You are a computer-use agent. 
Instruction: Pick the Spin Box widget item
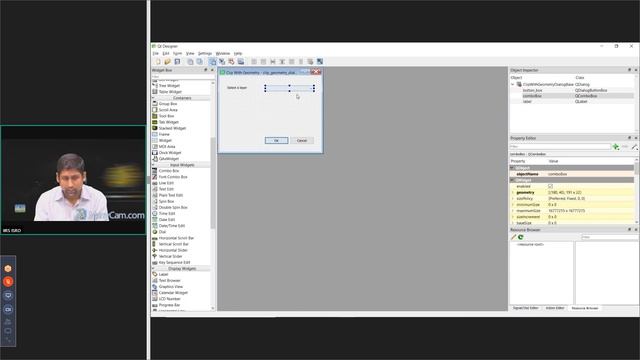166,201
